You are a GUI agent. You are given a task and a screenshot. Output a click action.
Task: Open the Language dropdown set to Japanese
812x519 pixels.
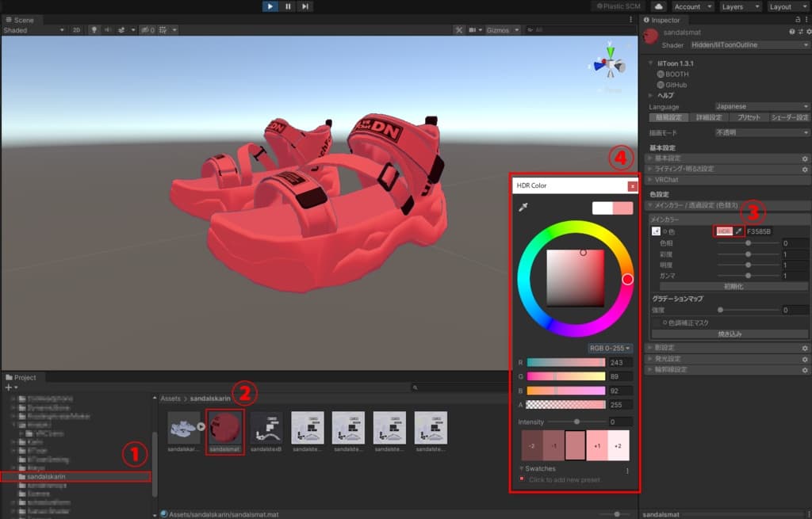tap(761, 106)
